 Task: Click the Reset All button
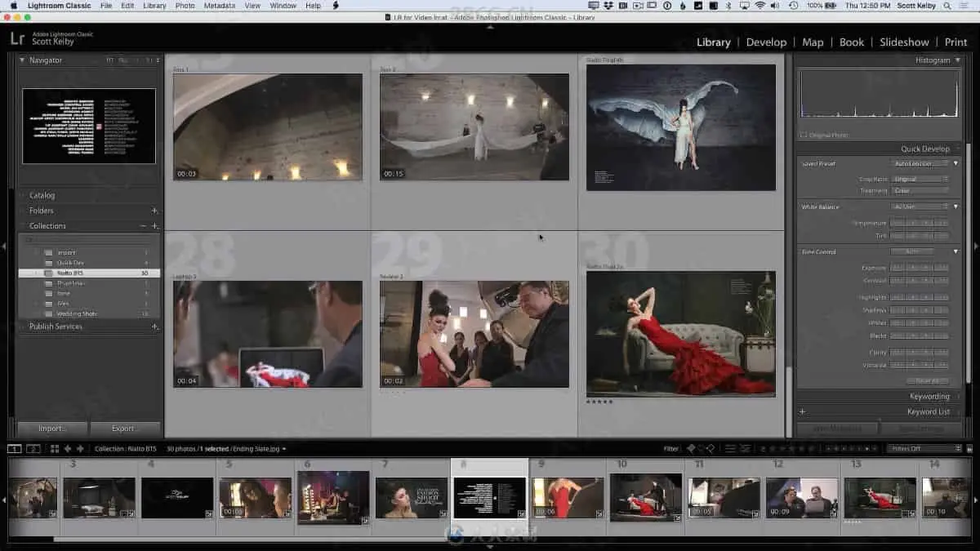coord(927,380)
